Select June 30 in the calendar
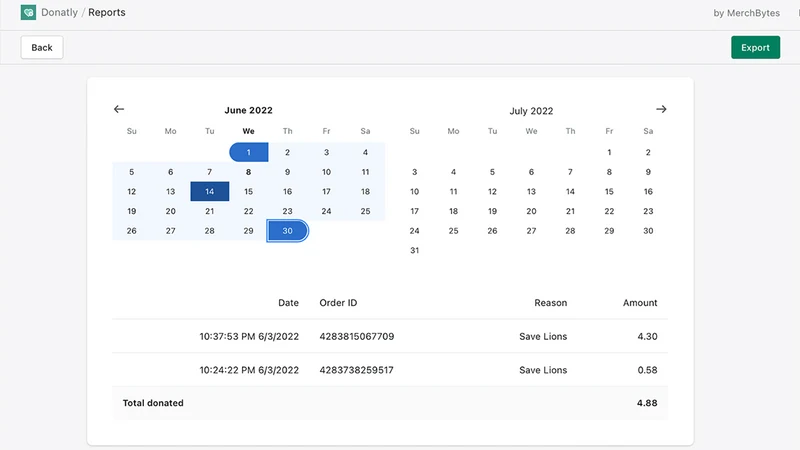 (287, 231)
